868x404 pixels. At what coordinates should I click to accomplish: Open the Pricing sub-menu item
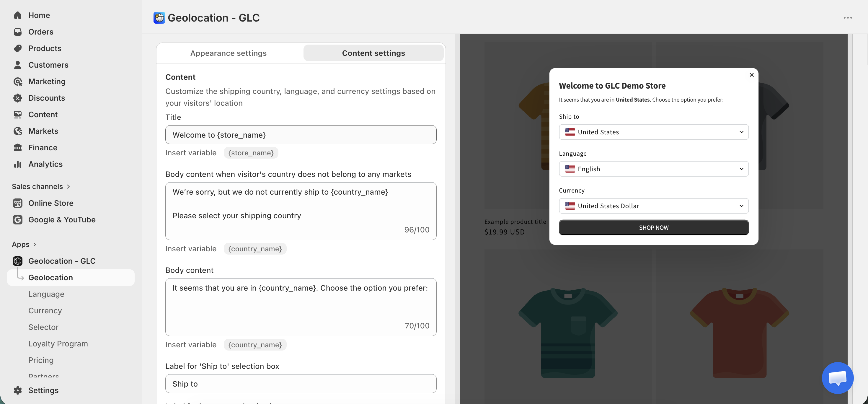41,360
